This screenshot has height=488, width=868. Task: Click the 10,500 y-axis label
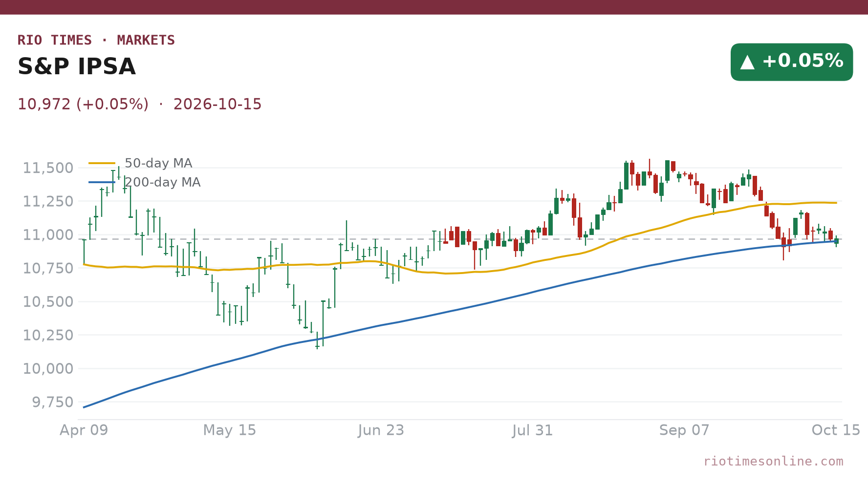48,302
